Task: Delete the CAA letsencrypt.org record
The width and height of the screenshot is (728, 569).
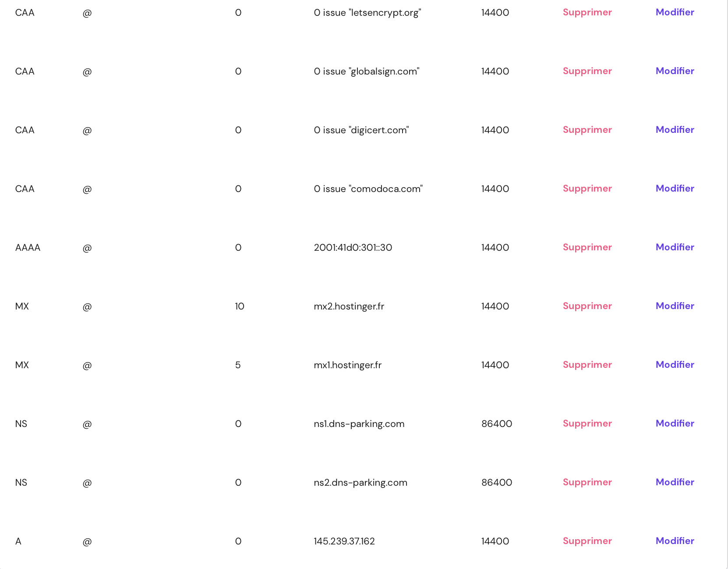Action: 587,12
